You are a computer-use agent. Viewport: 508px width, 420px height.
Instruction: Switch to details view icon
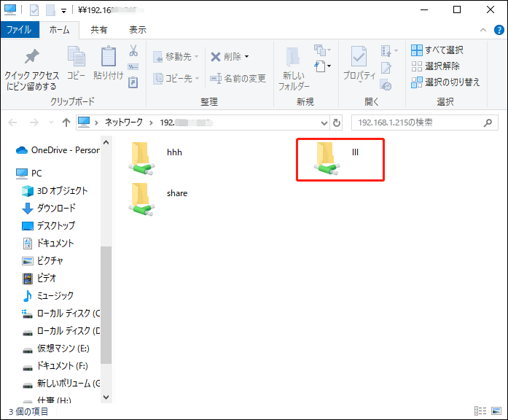480,411
